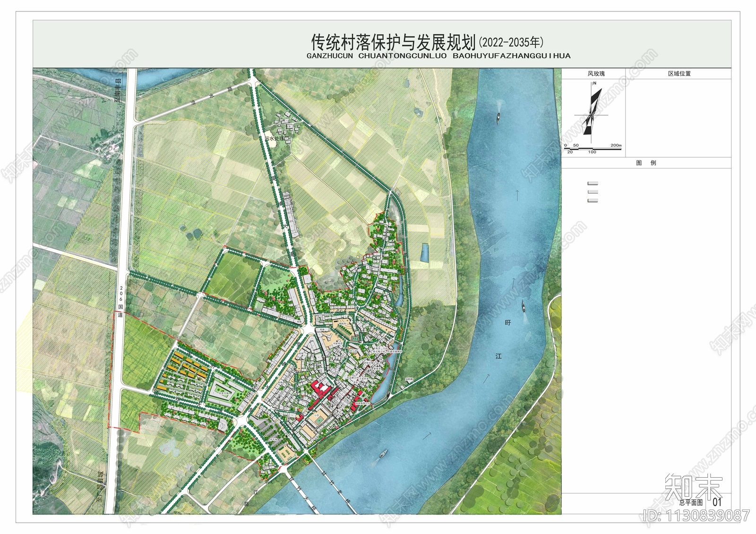Click the boat at the river's north end
756x534 pixels.
click(x=498, y=118)
